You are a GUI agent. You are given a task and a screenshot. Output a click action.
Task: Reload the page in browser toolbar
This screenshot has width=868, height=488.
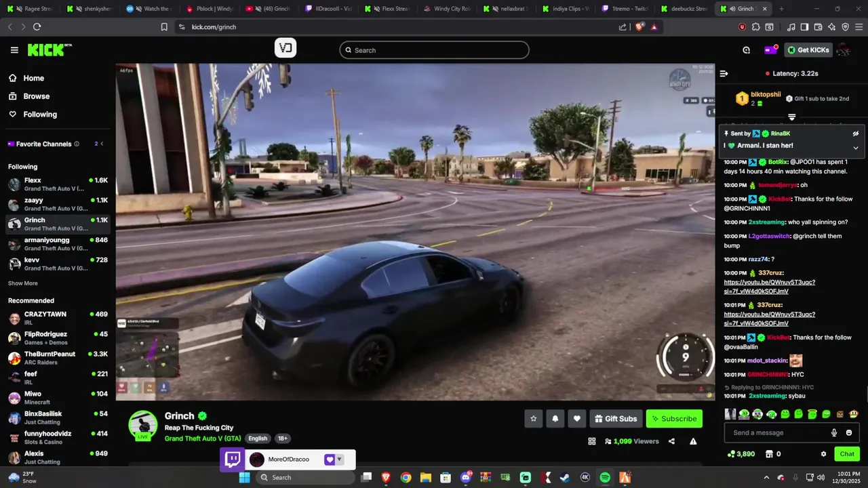[37, 27]
